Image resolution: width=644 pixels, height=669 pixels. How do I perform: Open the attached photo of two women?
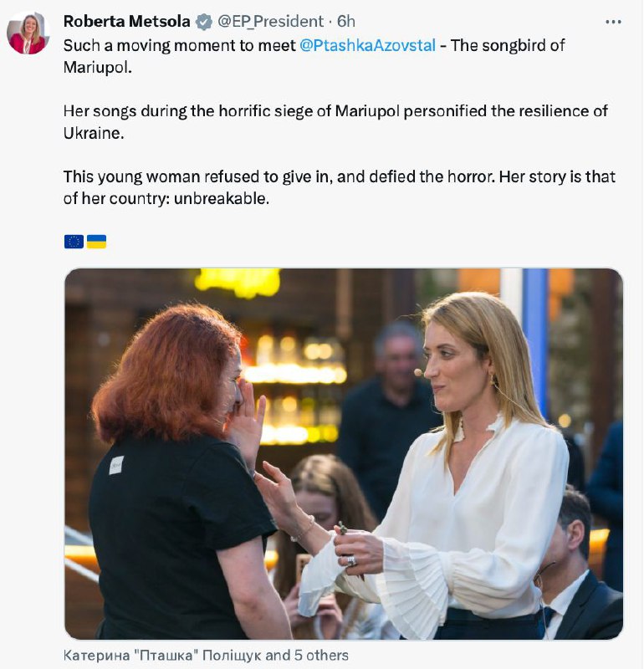343,453
